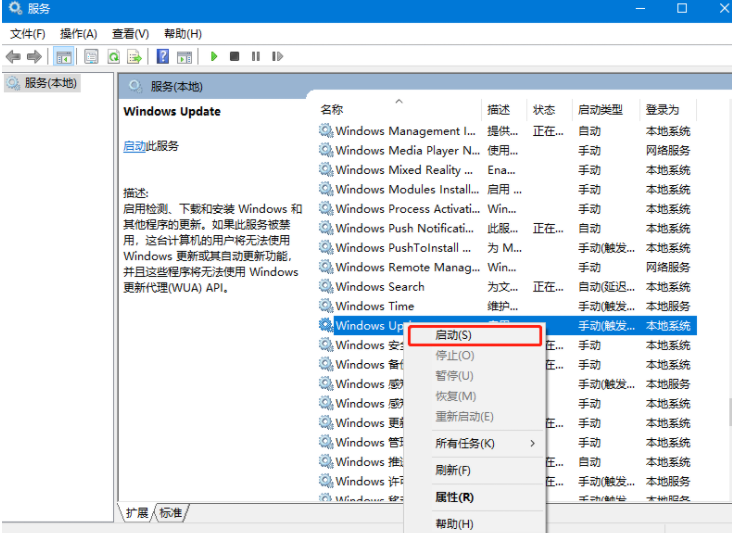Click gear icon of highlighted Windows Update row
The width and height of the screenshot is (732, 533).
[326, 325]
